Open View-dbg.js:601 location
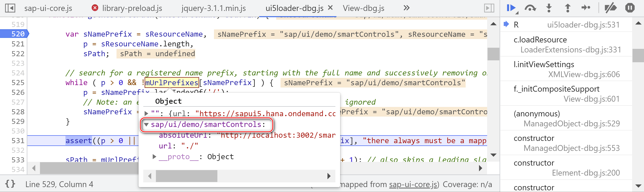 pyautogui.click(x=592, y=99)
